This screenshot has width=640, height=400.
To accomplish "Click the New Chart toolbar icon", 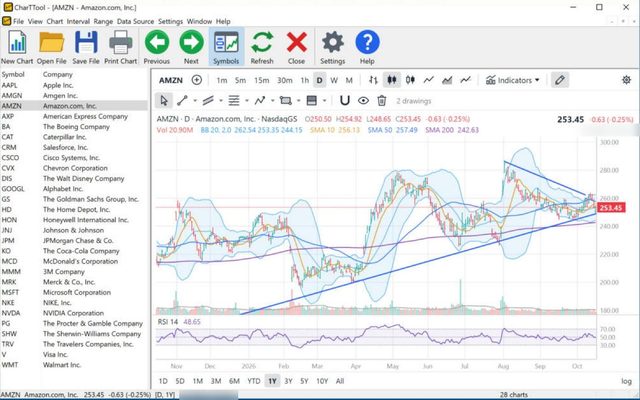I will 17,47.
